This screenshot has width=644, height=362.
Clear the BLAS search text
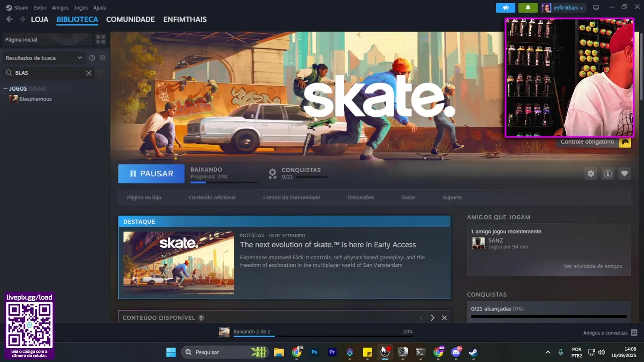89,73
